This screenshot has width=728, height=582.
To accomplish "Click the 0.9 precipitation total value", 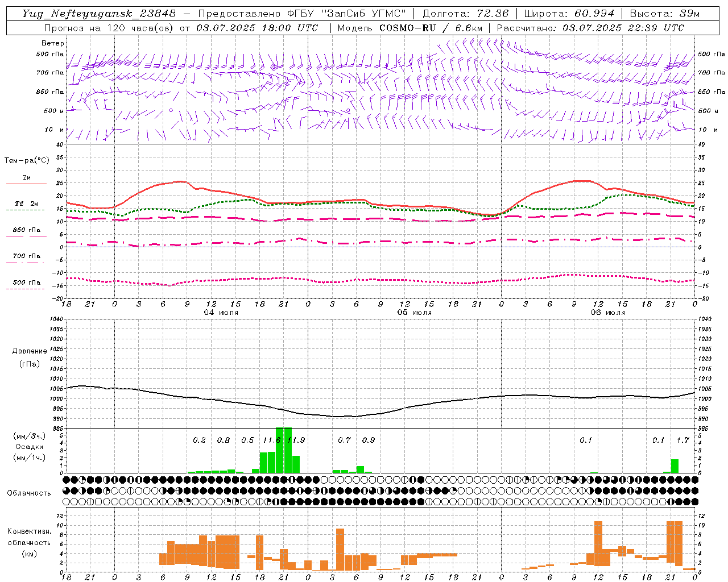I will coord(369,440).
